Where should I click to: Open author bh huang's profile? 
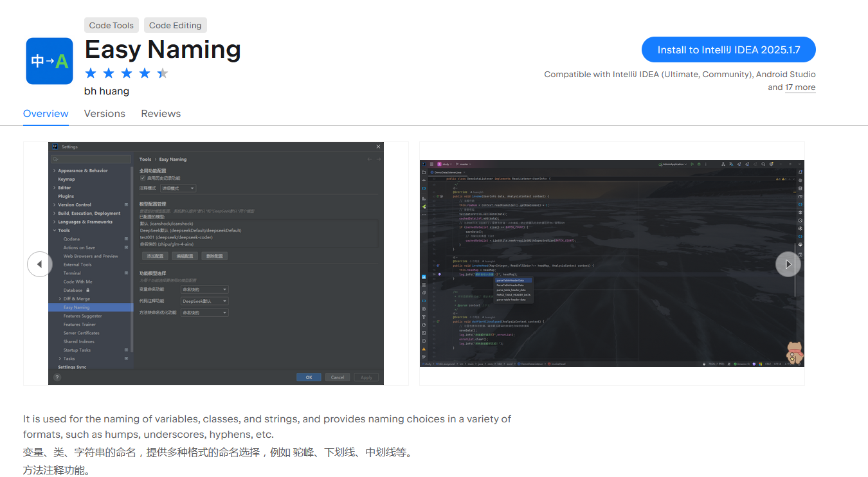tap(107, 91)
